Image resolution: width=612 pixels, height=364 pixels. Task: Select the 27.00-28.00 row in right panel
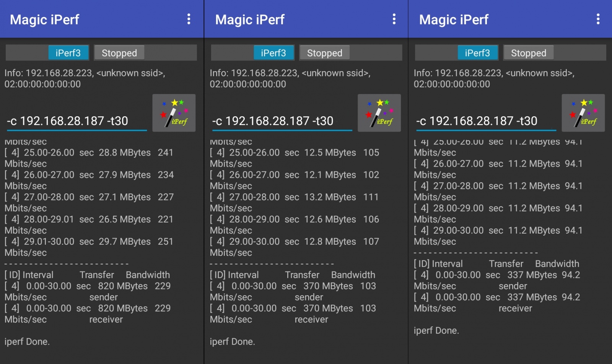coord(498,191)
